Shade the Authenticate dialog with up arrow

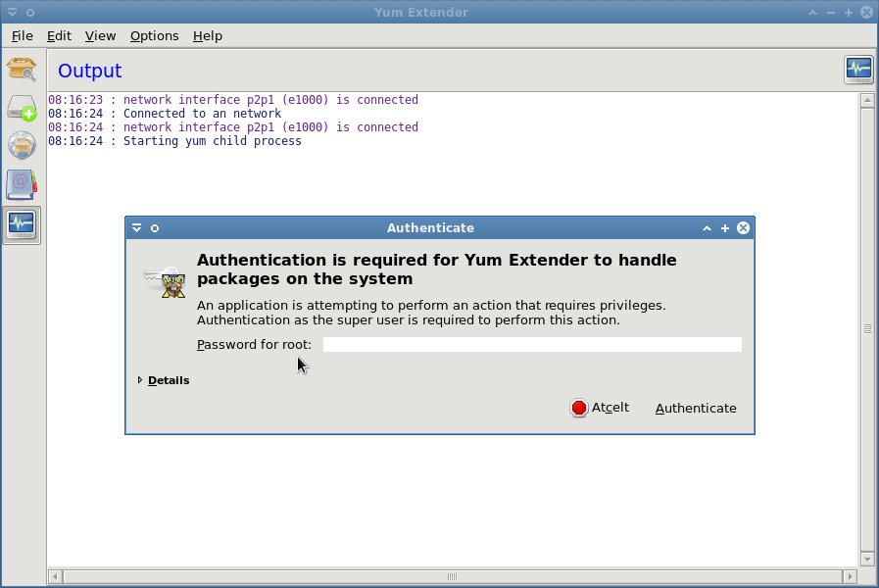(707, 228)
